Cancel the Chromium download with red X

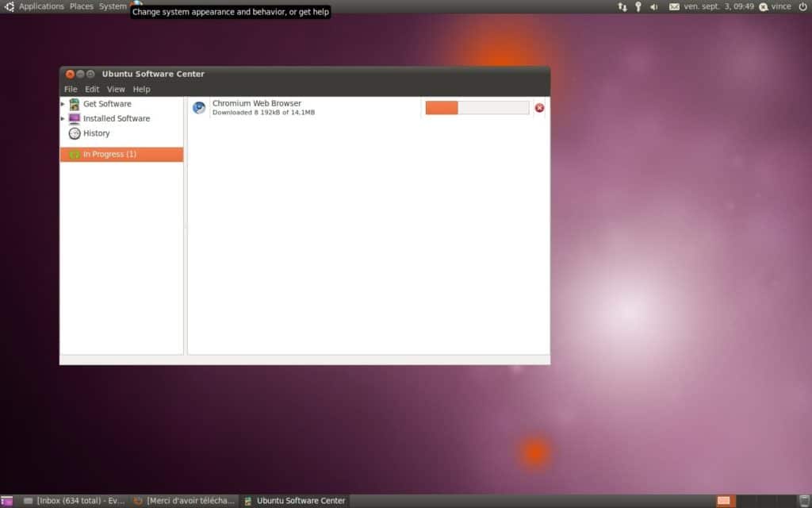539,108
